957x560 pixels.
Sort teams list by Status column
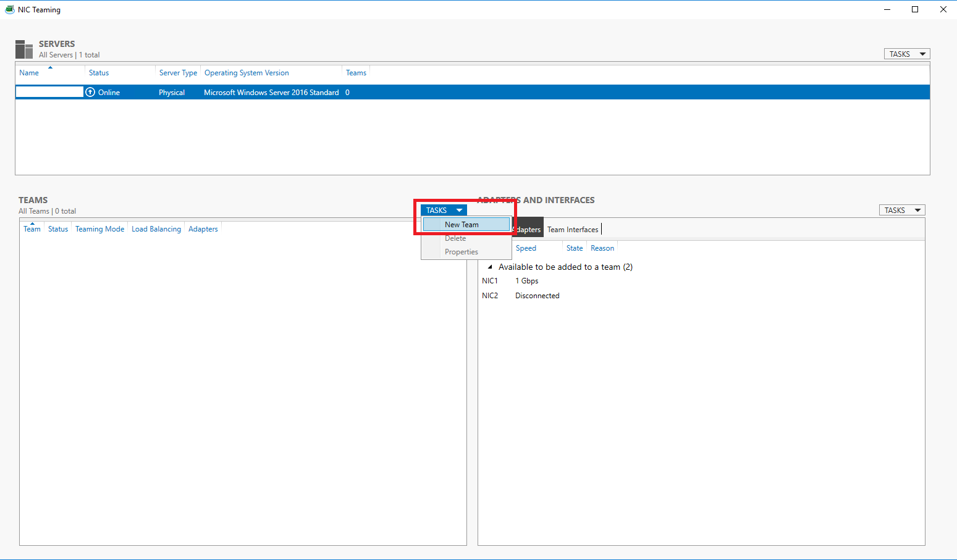click(x=58, y=228)
